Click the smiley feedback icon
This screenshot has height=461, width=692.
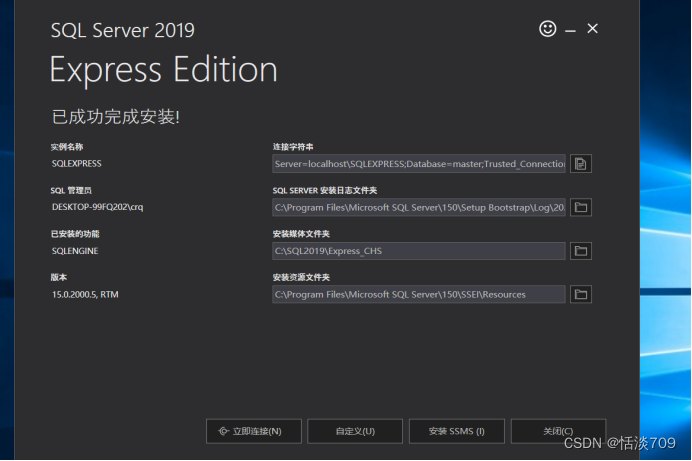(x=547, y=29)
